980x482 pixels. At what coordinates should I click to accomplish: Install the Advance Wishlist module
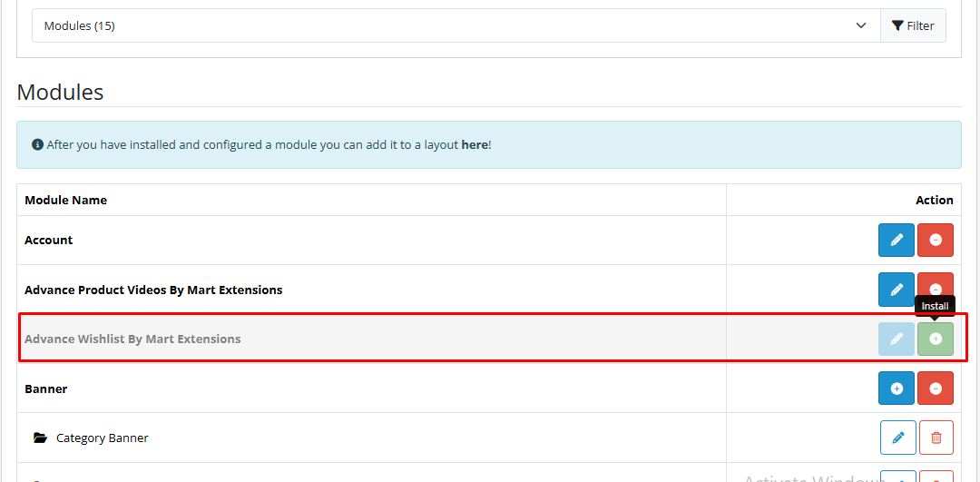tap(935, 339)
